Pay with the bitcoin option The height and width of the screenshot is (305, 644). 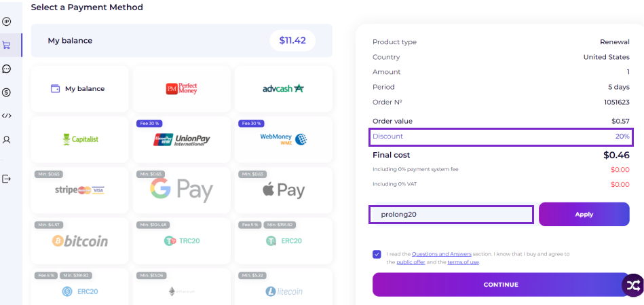point(79,241)
